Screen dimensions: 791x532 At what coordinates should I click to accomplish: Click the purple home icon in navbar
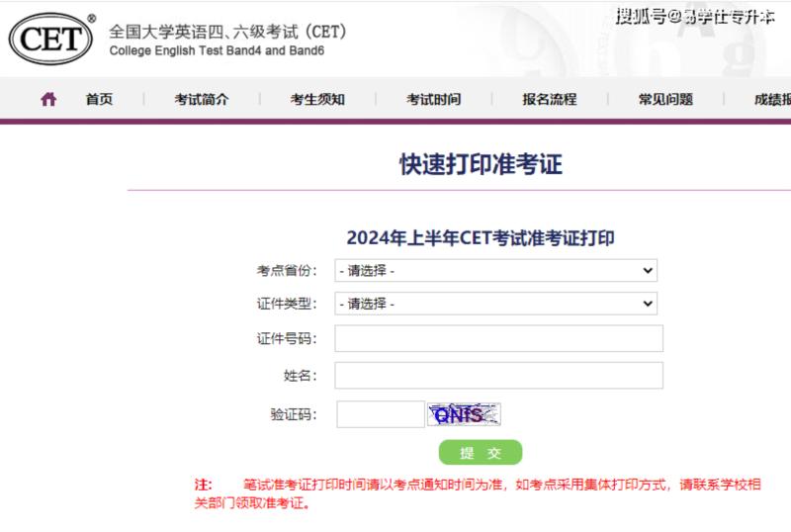click(48, 99)
